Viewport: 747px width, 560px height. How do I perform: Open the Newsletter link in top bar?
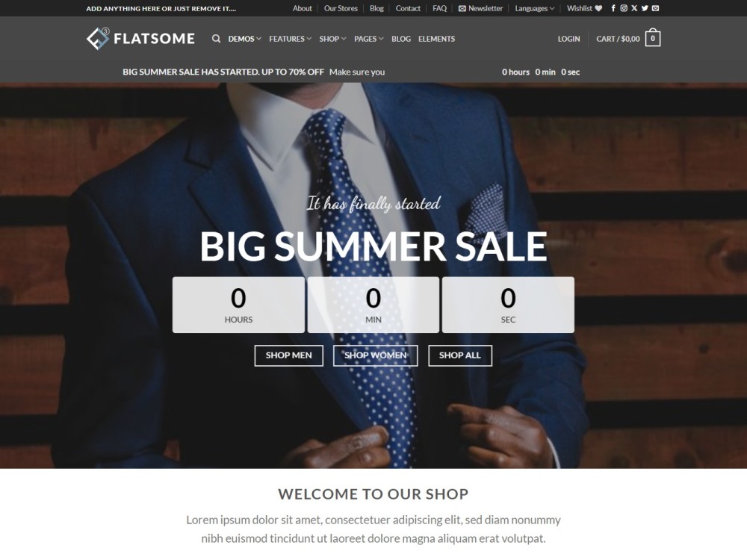[480, 8]
